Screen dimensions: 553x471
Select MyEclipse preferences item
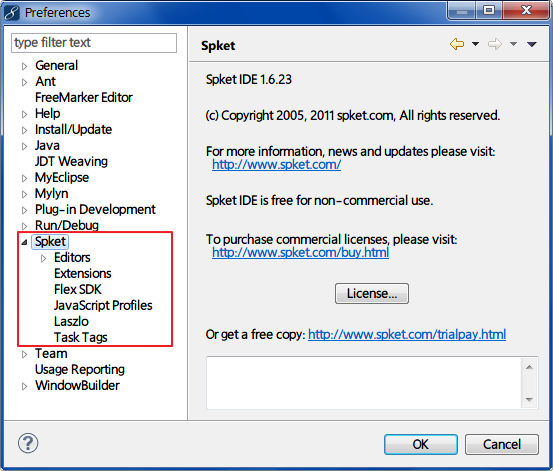tap(62, 177)
